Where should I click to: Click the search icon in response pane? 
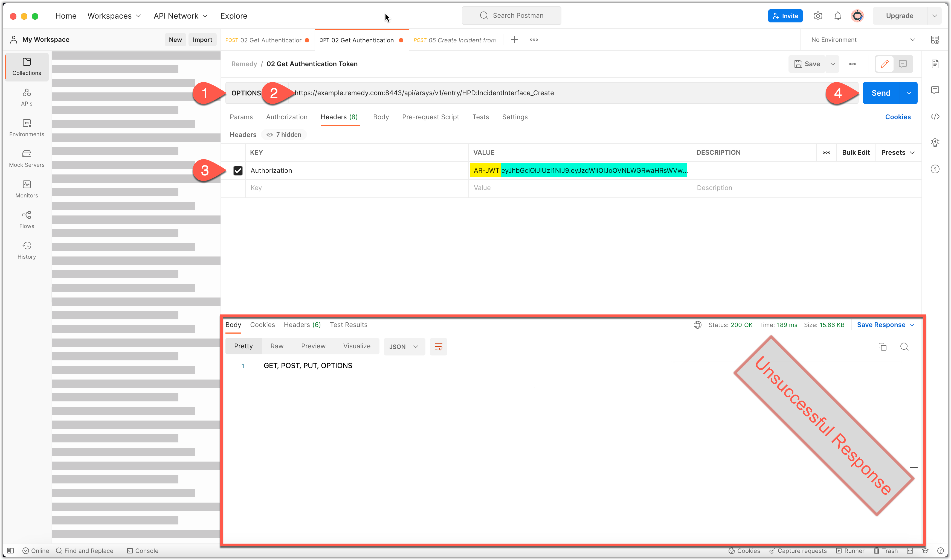[904, 346]
